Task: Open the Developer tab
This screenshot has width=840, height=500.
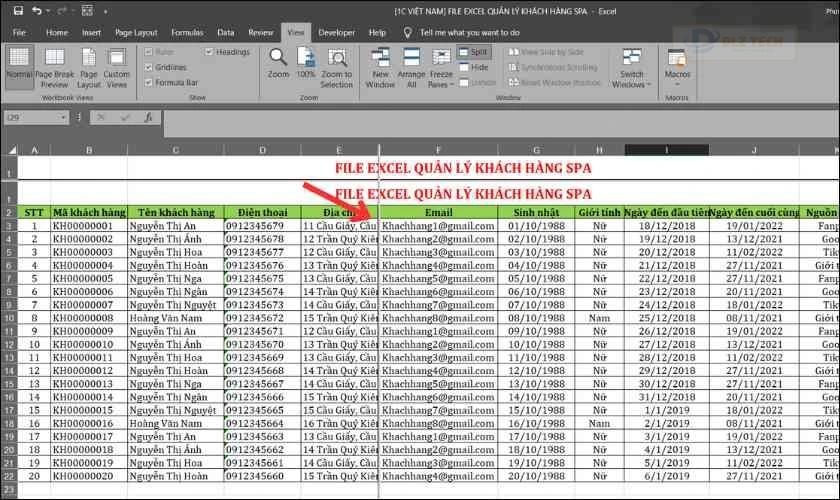Action: pos(336,33)
